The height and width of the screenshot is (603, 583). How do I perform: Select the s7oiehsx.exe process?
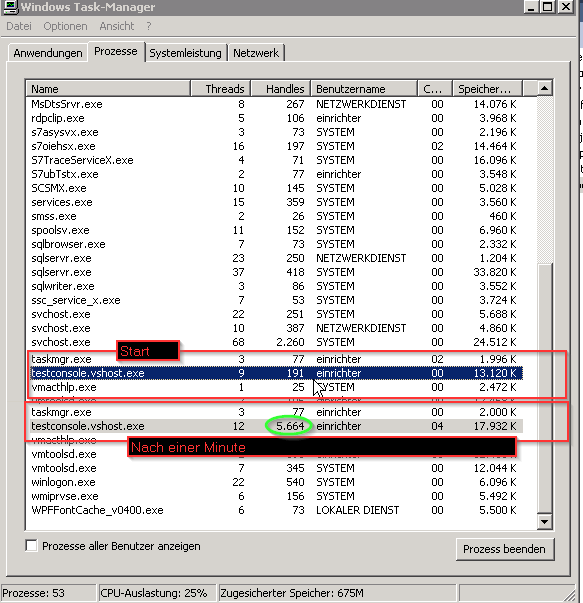[274, 146]
